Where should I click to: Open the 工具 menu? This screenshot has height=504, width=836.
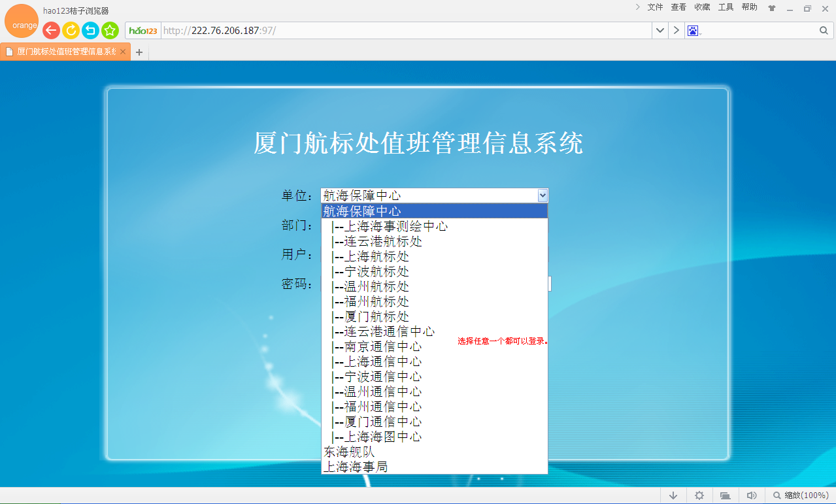coord(726,7)
